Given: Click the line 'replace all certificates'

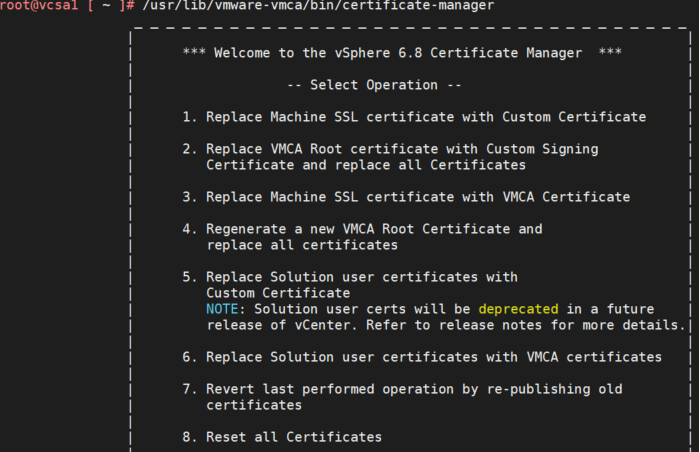Looking at the screenshot, I should (x=302, y=245).
